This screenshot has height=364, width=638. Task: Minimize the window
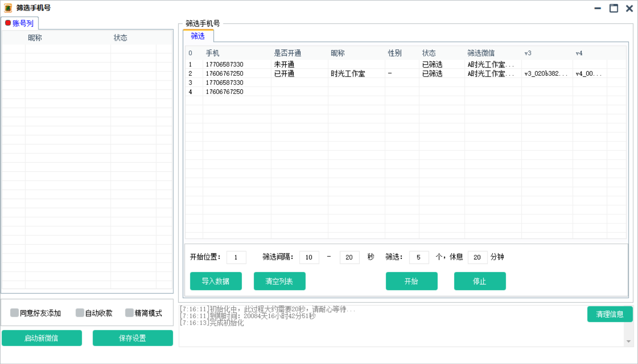point(597,8)
